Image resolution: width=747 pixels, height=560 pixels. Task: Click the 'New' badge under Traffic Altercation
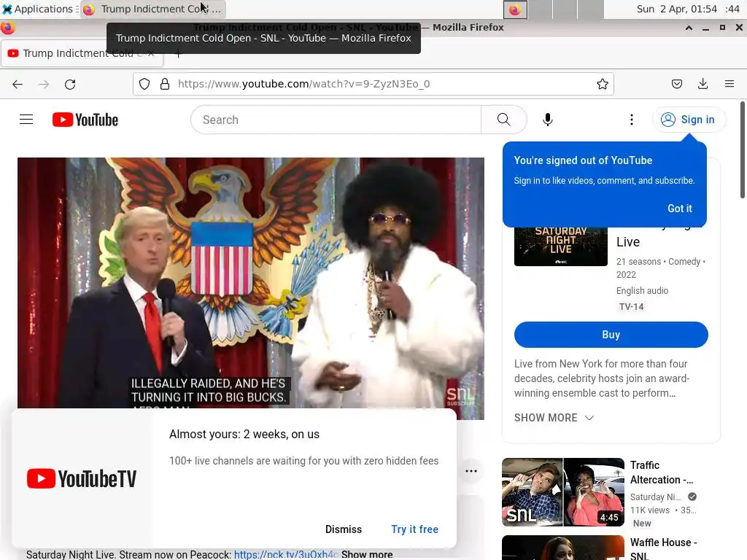tap(642, 524)
